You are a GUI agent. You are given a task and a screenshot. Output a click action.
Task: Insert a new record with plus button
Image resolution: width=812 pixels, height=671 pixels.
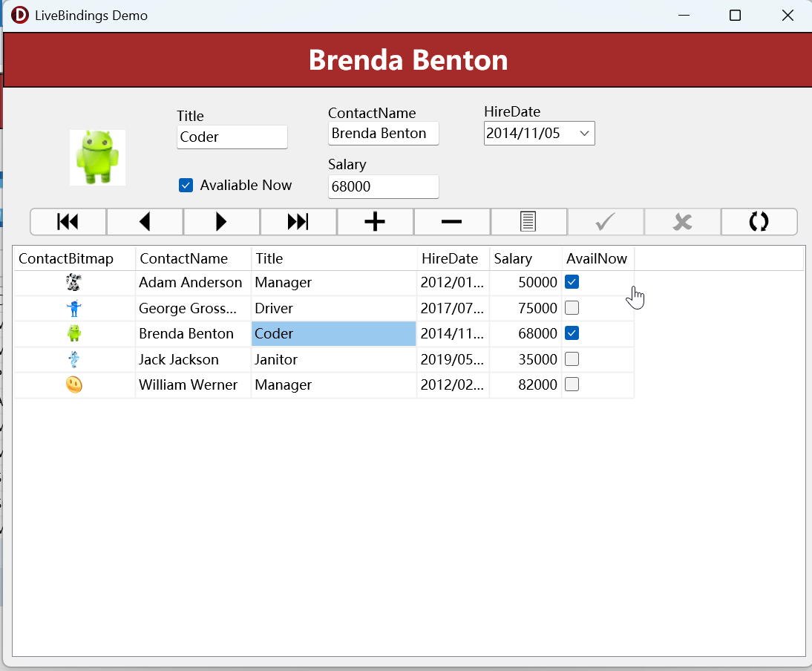click(375, 222)
